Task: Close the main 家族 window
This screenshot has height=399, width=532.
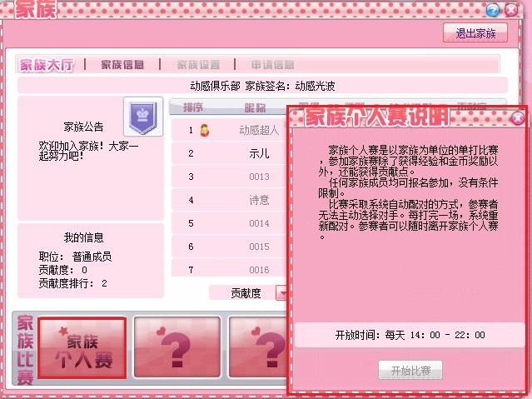Action: click(x=511, y=10)
